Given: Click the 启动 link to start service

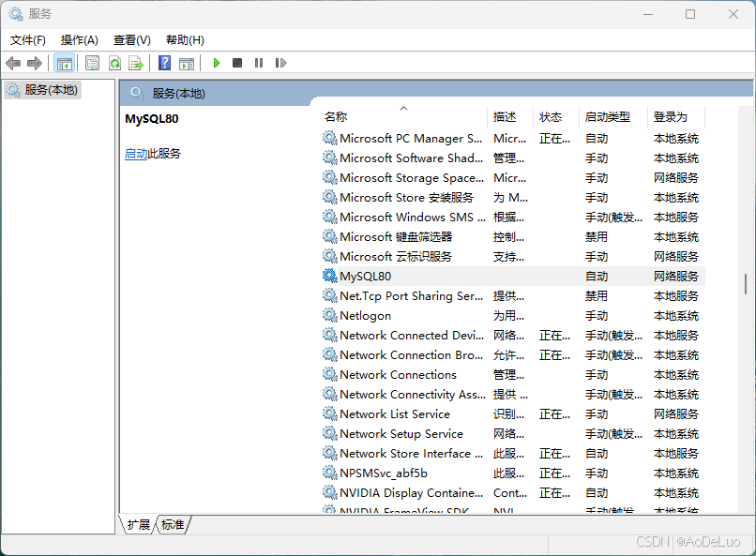Looking at the screenshot, I should pyautogui.click(x=136, y=154).
